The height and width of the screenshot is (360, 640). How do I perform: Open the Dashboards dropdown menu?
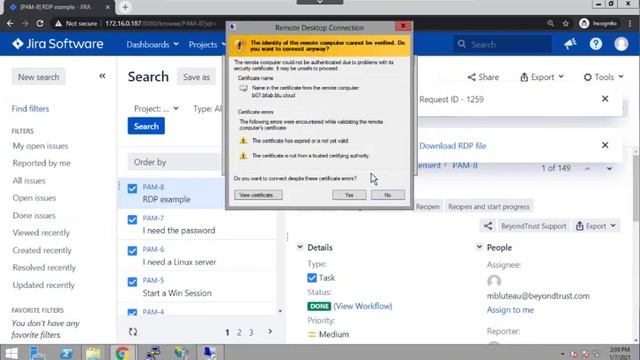[152, 44]
